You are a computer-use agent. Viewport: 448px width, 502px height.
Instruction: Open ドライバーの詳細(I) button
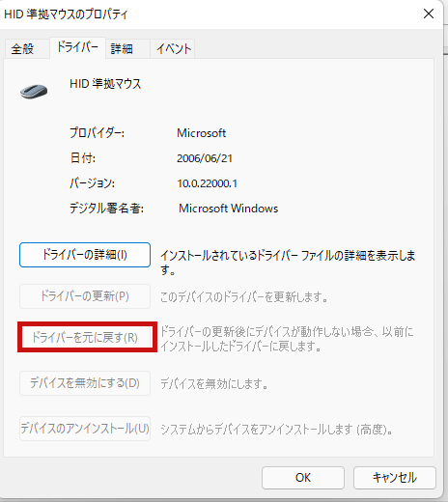[85, 255]
